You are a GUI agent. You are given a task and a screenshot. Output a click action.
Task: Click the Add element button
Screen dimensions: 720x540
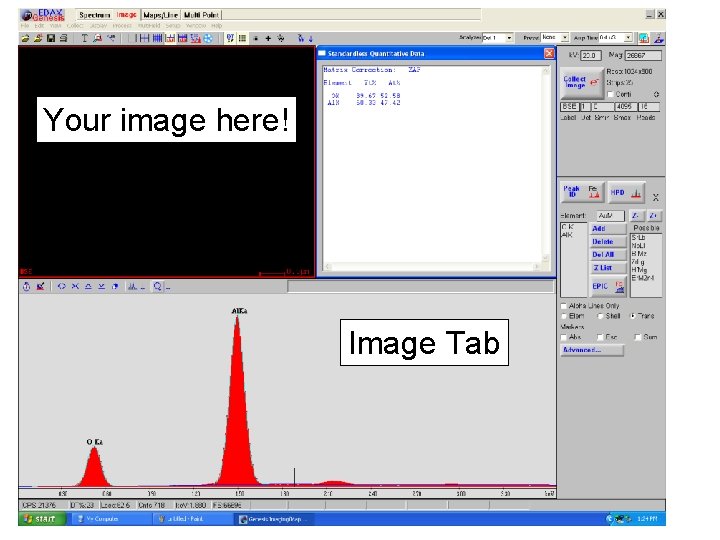click(x=608, y=229)
